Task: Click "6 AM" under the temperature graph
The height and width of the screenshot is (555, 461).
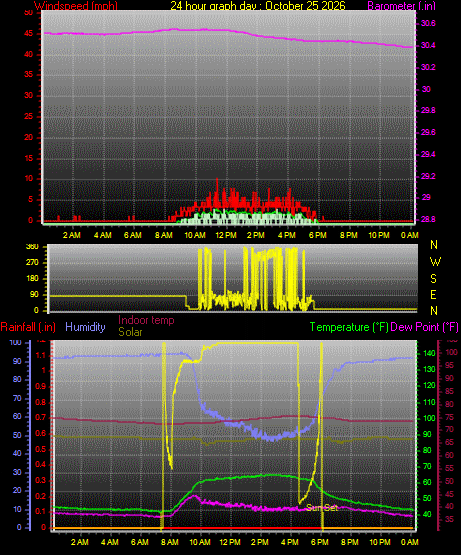Action: [x=140, y=542]
